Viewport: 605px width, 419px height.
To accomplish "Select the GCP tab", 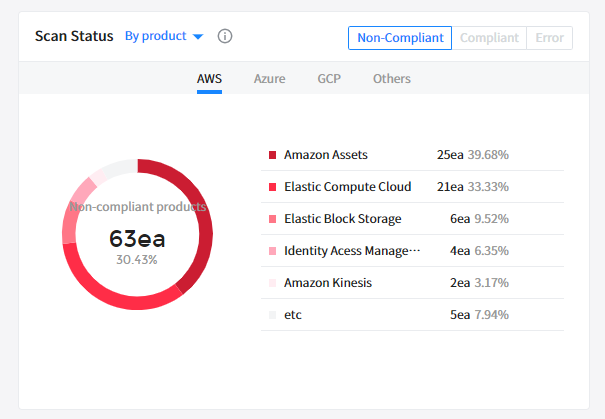I will [x=329, y=78].
